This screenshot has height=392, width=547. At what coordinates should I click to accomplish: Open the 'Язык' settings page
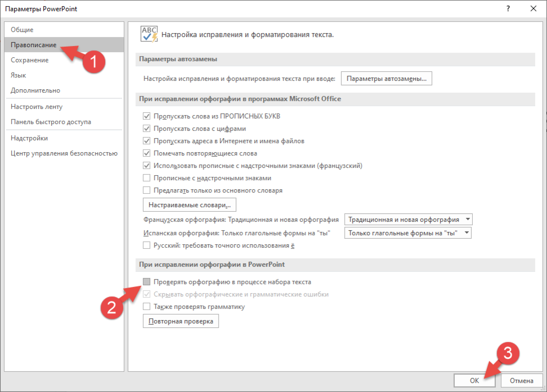64,75
